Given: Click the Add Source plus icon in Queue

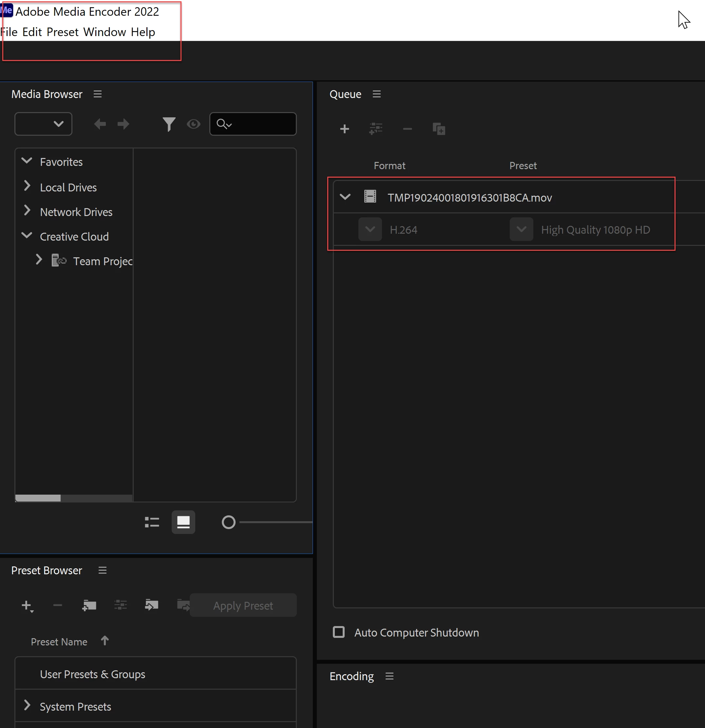Looking at the screenshot, I should 345,129.
